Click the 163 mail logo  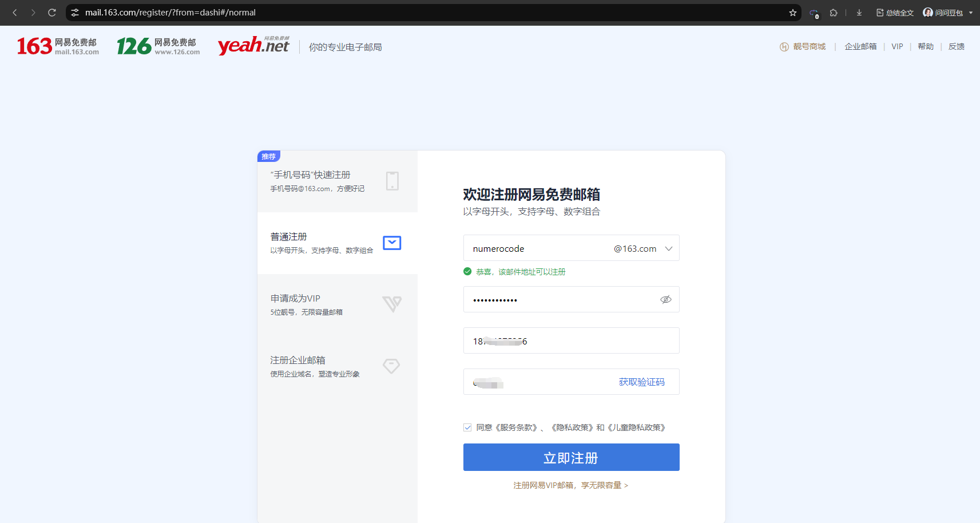pos(57,46)
